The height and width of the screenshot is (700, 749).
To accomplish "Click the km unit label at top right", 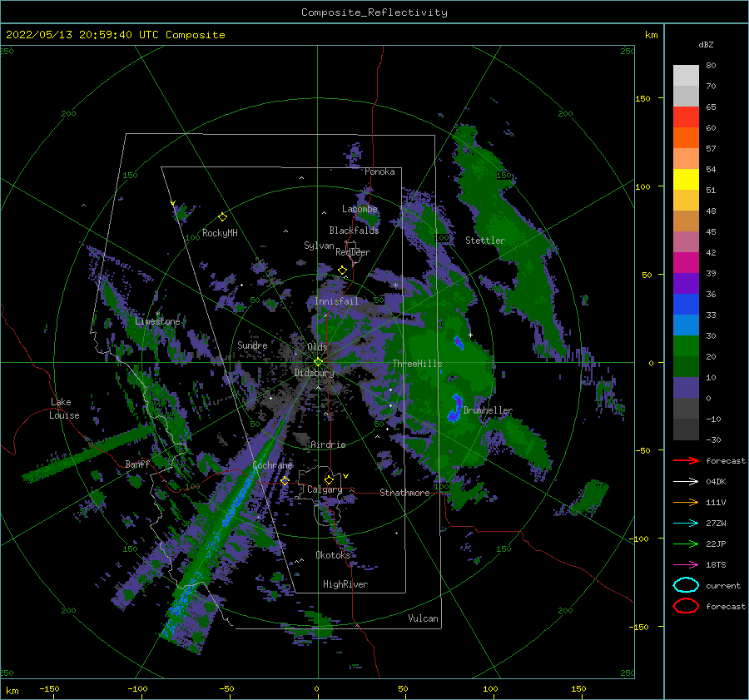I will click(x=651, y=35).
